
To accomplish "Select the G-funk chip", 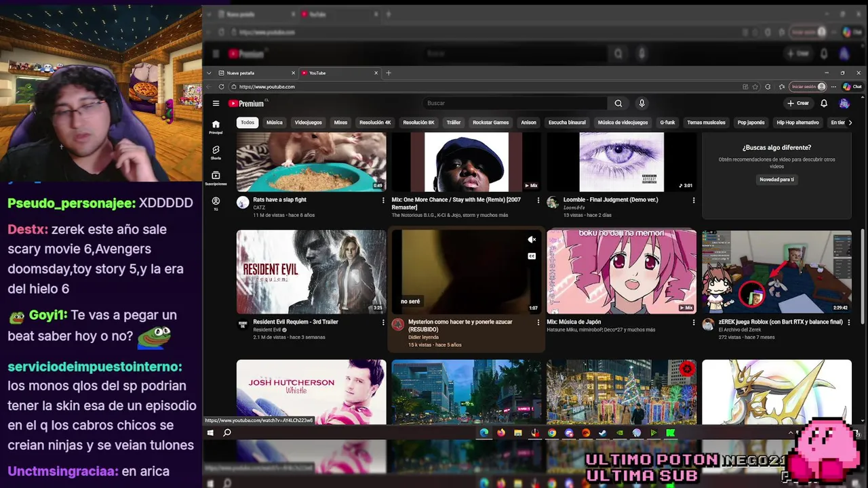I will pos(667,123).
